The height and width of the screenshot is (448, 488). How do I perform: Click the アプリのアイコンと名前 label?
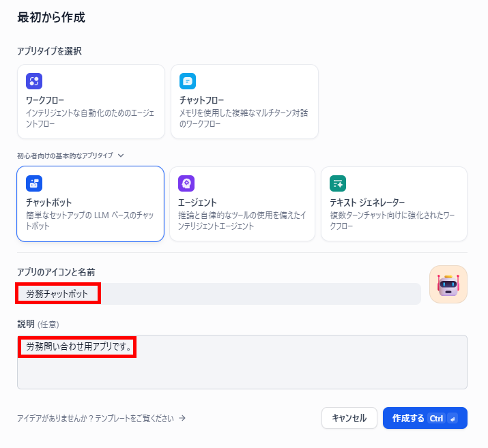coord(56,272)
